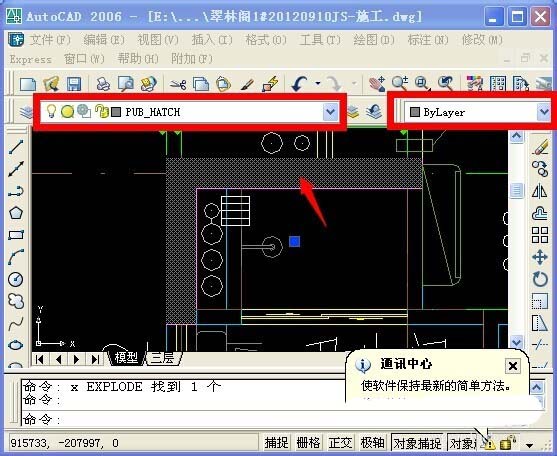Click the Plot printer icon

click(103, 84)
